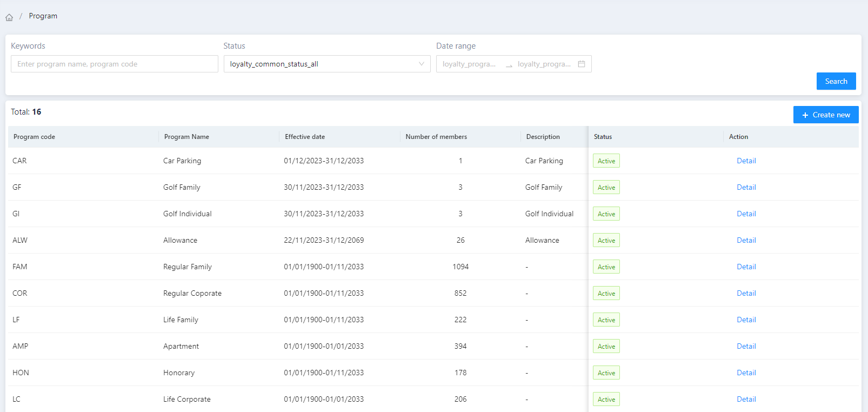Screen dimensions: 868x412
Task: Open Detail for Car Parking program
Action: coord(746,161)
